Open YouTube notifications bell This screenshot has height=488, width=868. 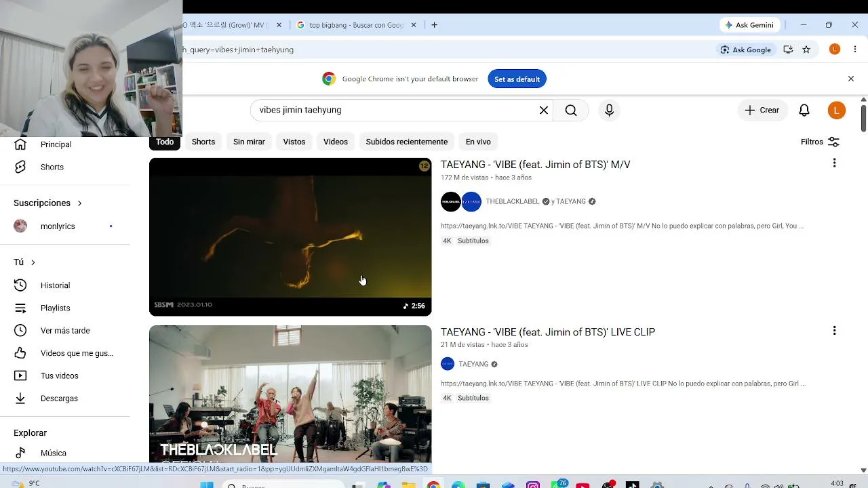pos(804,110)
